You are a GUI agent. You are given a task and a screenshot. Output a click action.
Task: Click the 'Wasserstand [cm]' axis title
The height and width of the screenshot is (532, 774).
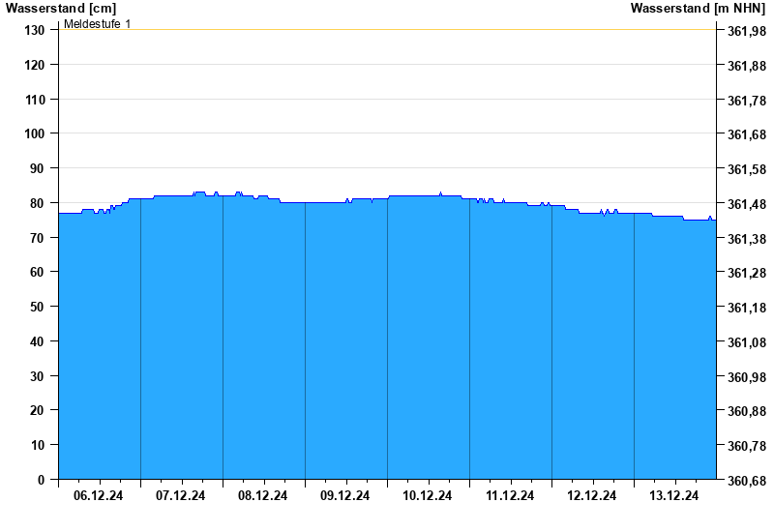pos(61,8)
